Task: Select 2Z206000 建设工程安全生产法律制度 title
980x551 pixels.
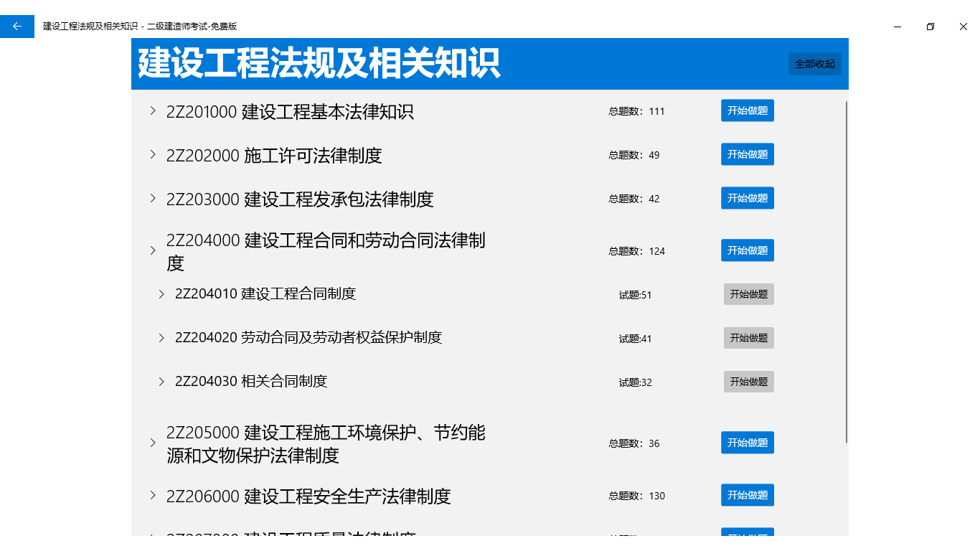Action: pos(308,496)
